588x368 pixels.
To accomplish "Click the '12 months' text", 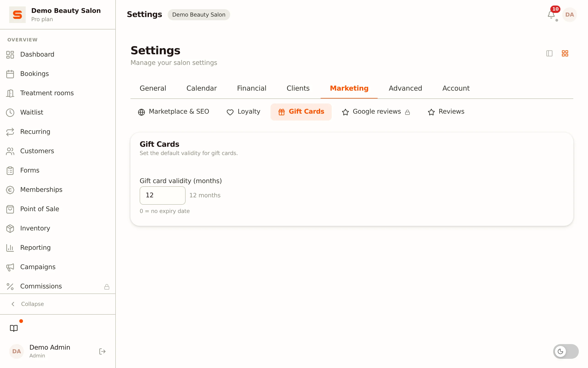I will [x=205, y=195].
